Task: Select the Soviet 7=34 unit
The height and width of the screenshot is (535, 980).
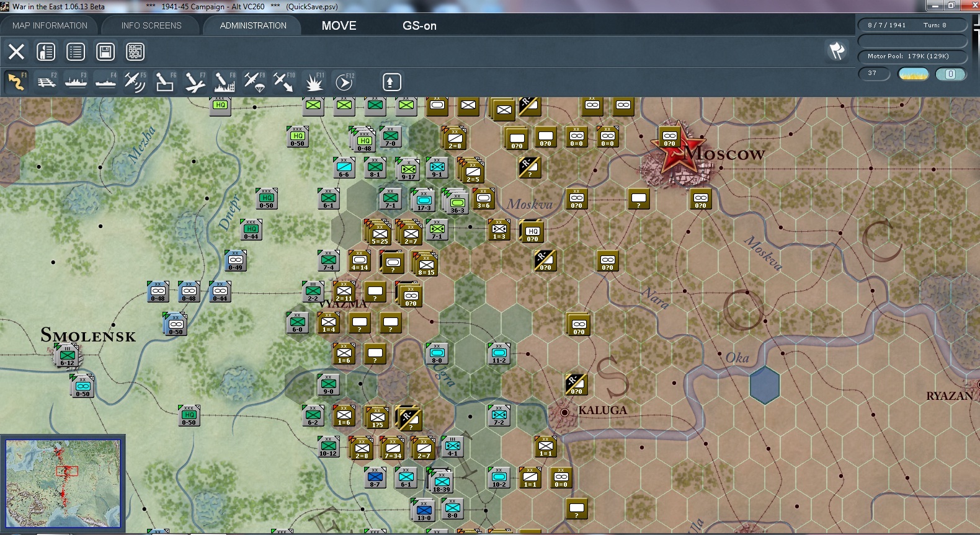Action: click(x=393, y=448)
